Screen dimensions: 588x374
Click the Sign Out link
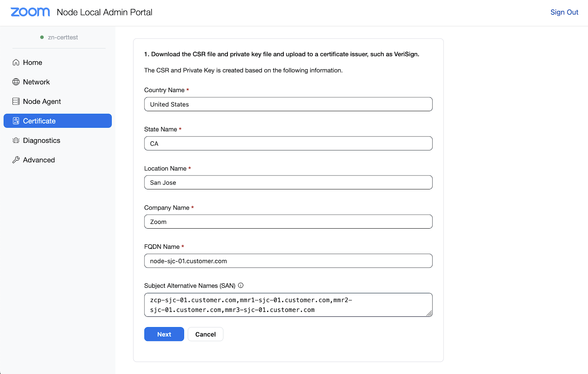coord(564,12)
